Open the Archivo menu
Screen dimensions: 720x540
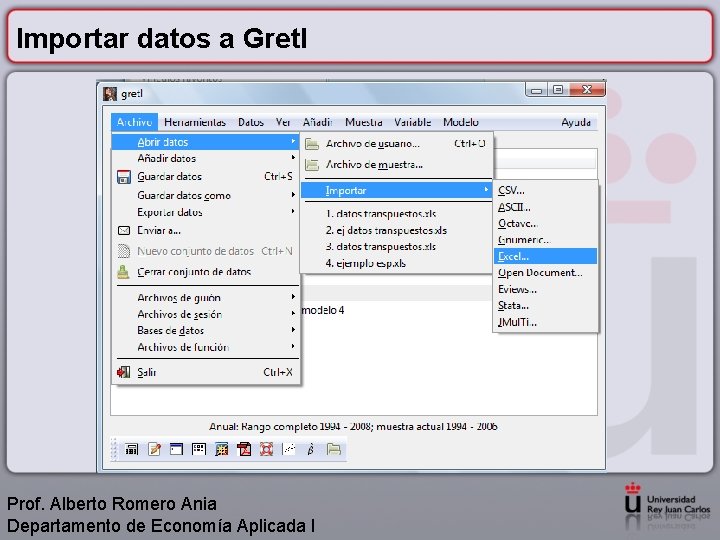click(134, 122)
